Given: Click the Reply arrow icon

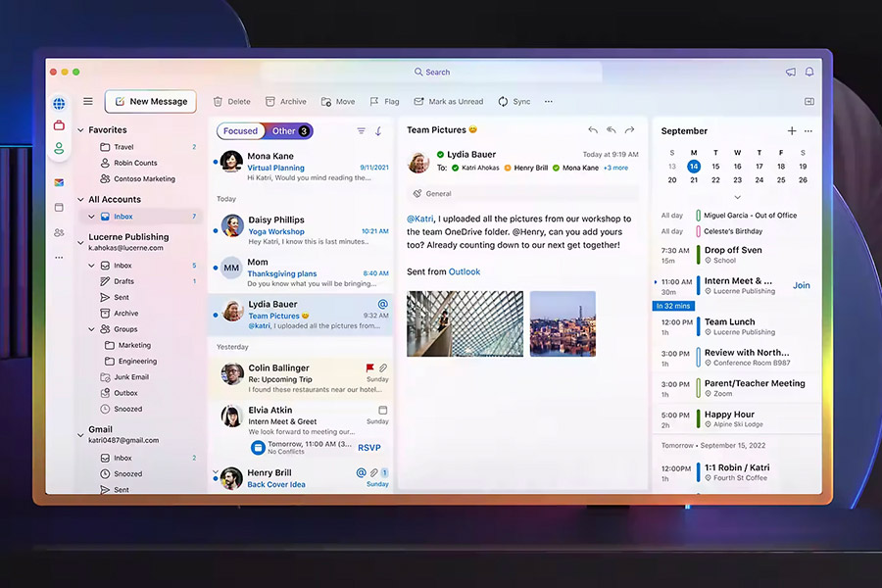Looking at the screenshot, I should click(593, 130).
